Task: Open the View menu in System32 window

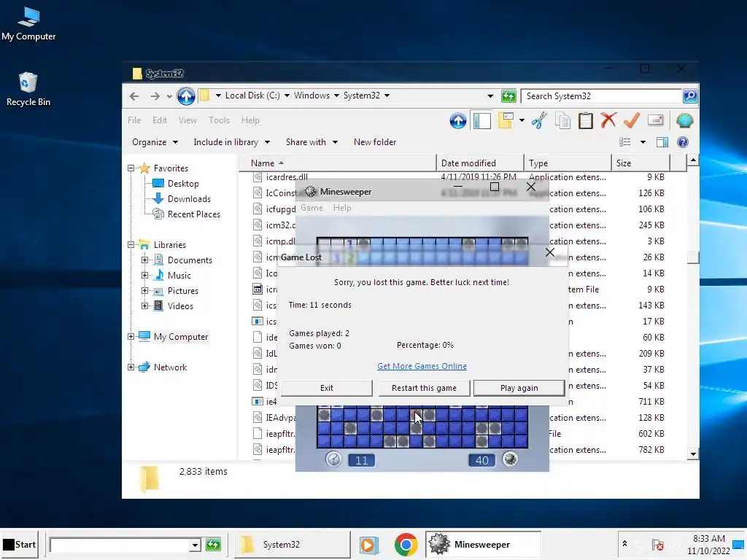Action: pos(187,120)
